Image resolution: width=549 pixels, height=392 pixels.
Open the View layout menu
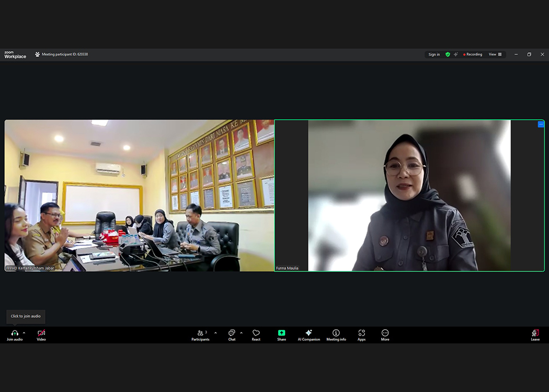(x=495, y=54)
